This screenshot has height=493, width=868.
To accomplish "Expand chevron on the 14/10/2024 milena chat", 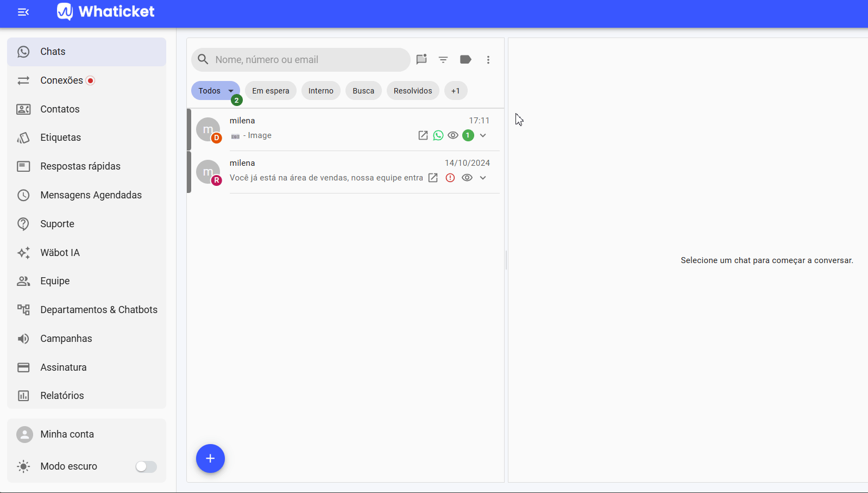I will (483, 178).
